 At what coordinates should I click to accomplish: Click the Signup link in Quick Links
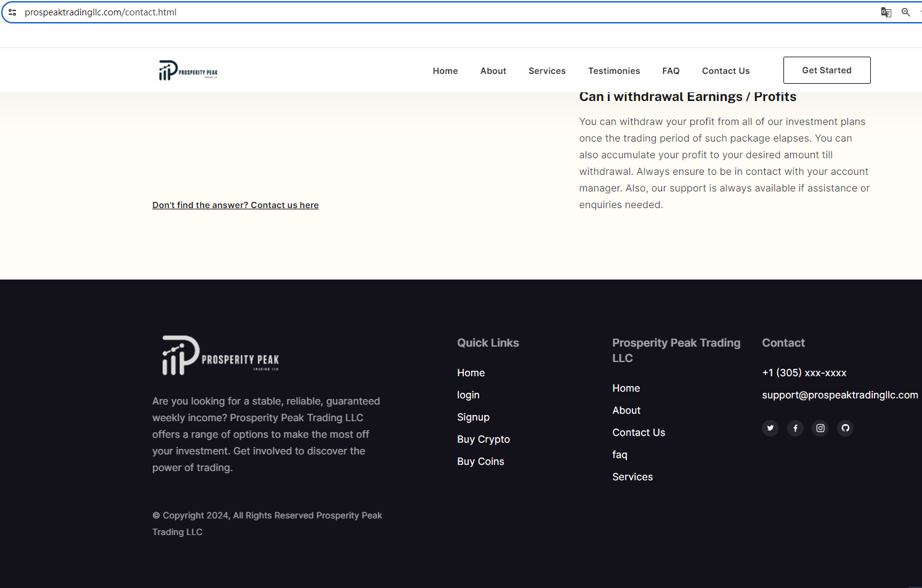coord(473,417)
